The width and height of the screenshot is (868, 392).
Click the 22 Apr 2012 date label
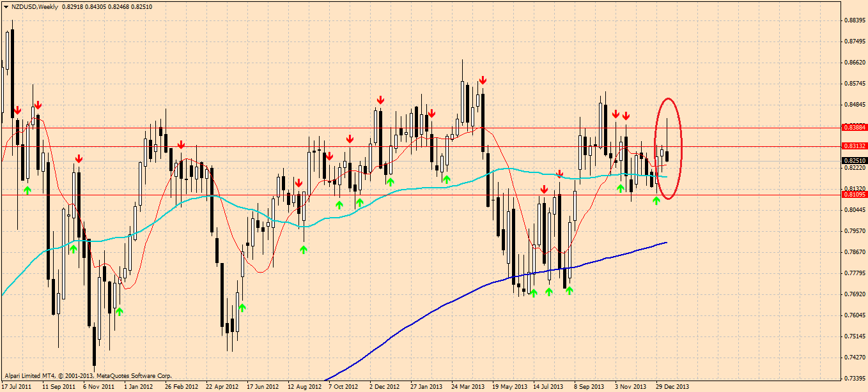(222, 387)
